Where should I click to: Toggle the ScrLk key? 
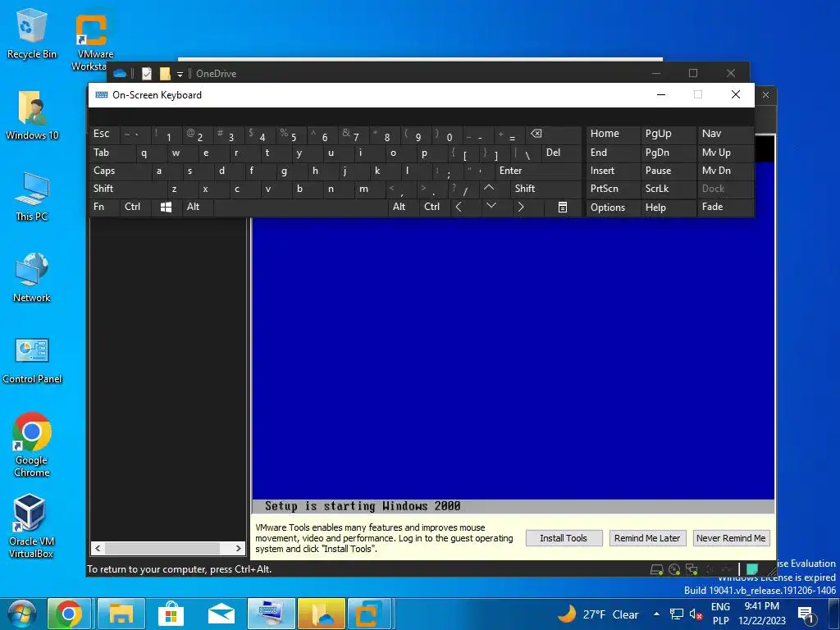668,189
